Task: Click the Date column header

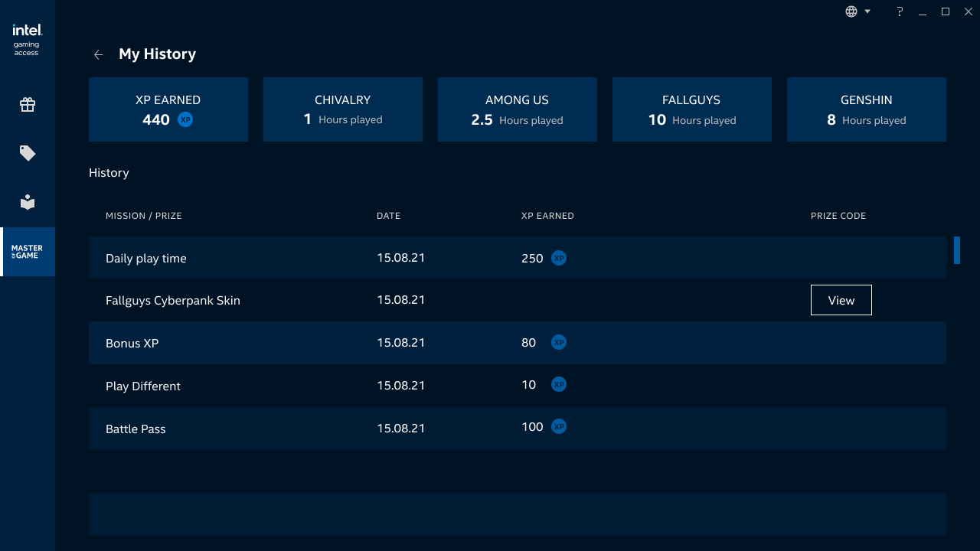Action: 389,216
